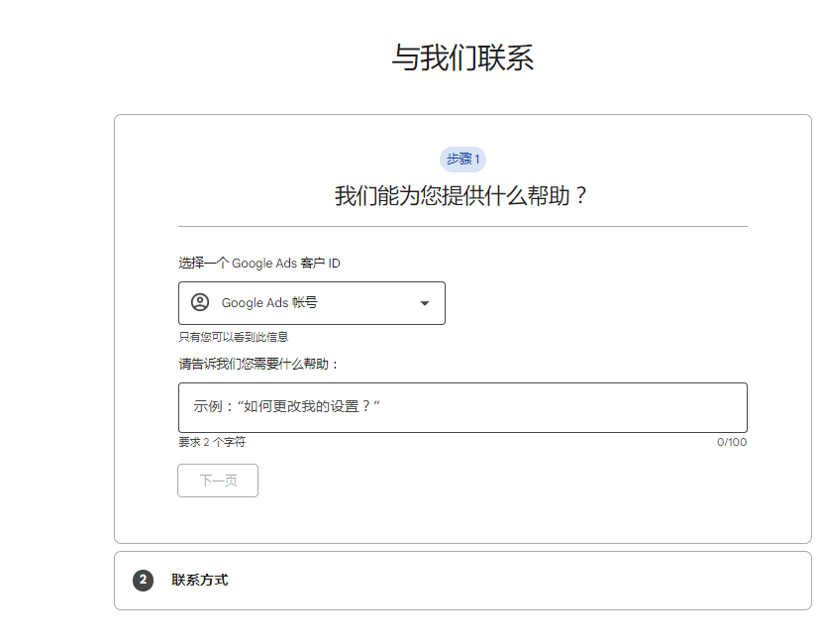The width and height of the screenshot is (822, 644).
Task: Click the 只有您可以看到此信息 helper text
Action: (231, 335)
